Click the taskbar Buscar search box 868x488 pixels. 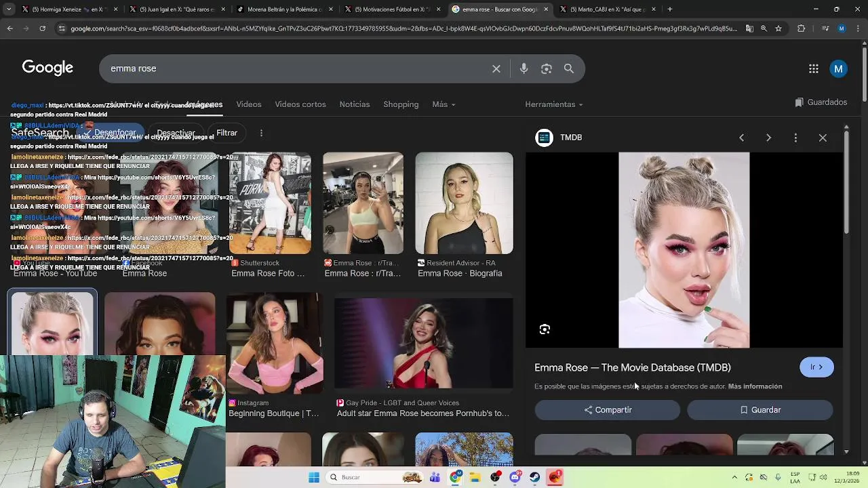(374, 477)
